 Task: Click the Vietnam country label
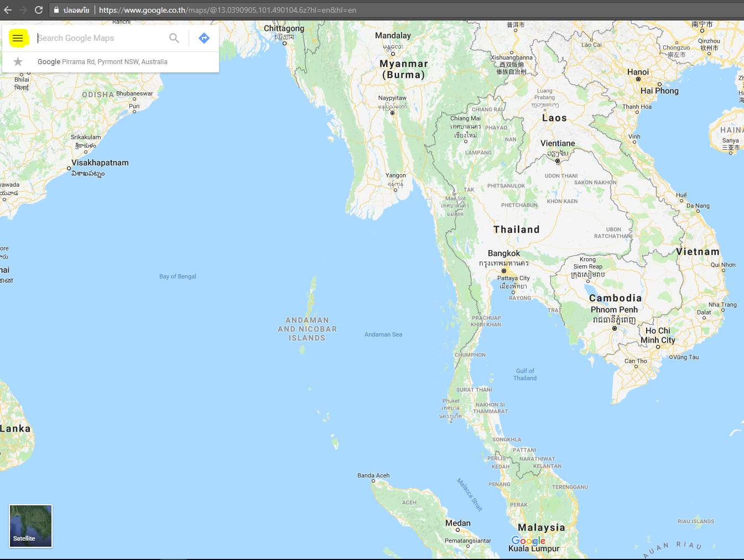click(x=698, y=252)
